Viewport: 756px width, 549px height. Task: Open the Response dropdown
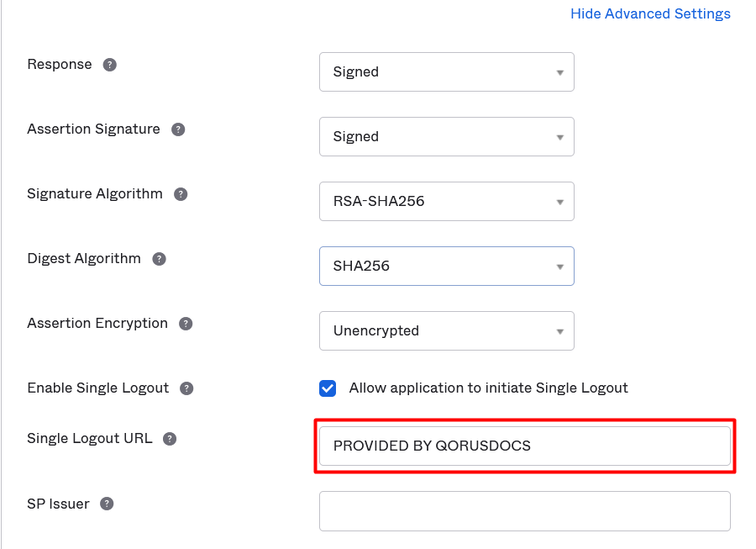click(446, 72)
